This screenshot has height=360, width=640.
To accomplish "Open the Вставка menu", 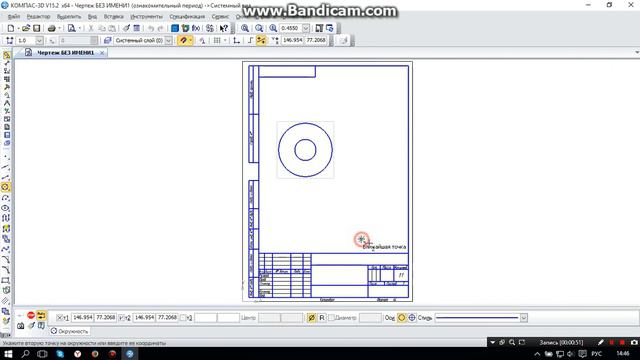I will (x=113, y=16).
